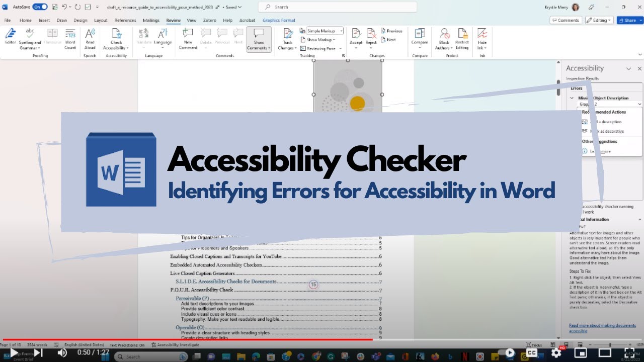
Task: Click Hide Ink
Action: 482,39
